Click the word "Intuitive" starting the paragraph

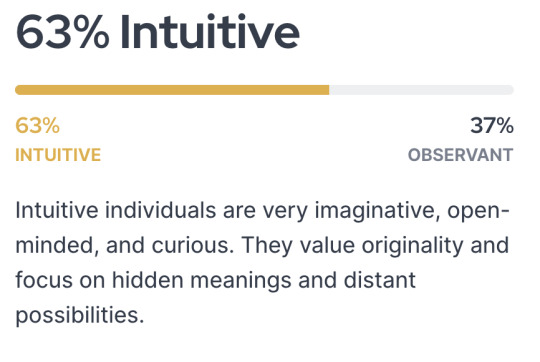[x=57, y=210]
